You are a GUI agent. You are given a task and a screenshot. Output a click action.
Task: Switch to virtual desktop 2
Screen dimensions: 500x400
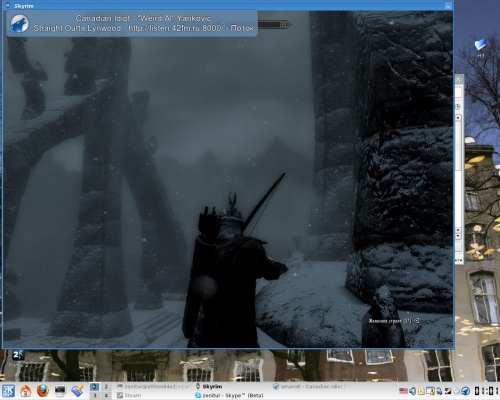coord(106,387)
